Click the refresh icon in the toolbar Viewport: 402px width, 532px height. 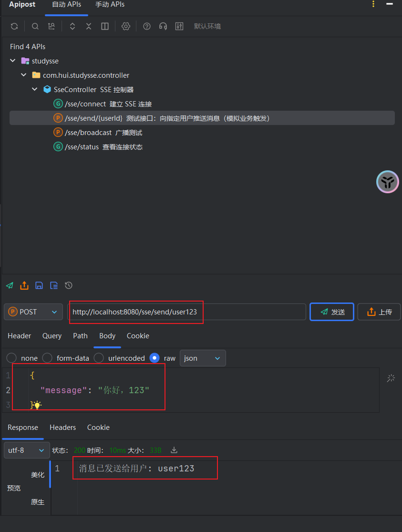pos(14,26)
